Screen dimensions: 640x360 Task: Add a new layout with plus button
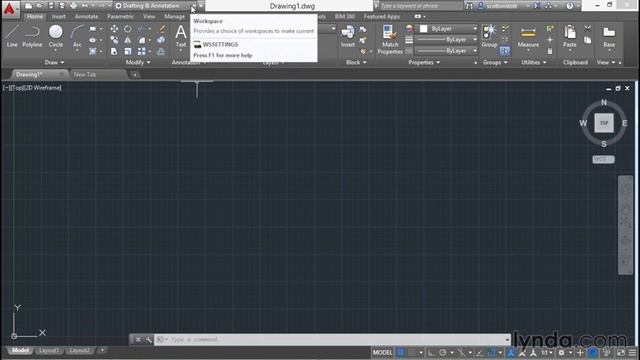point(102,350)
